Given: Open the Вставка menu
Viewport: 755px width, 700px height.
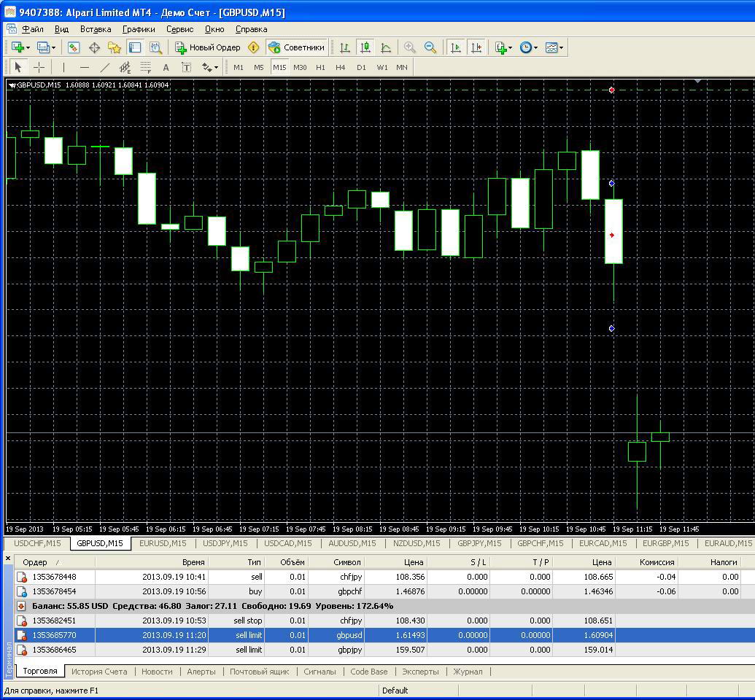Looking at the screenshot, I should pyautogui.click(x=96, y=29).
